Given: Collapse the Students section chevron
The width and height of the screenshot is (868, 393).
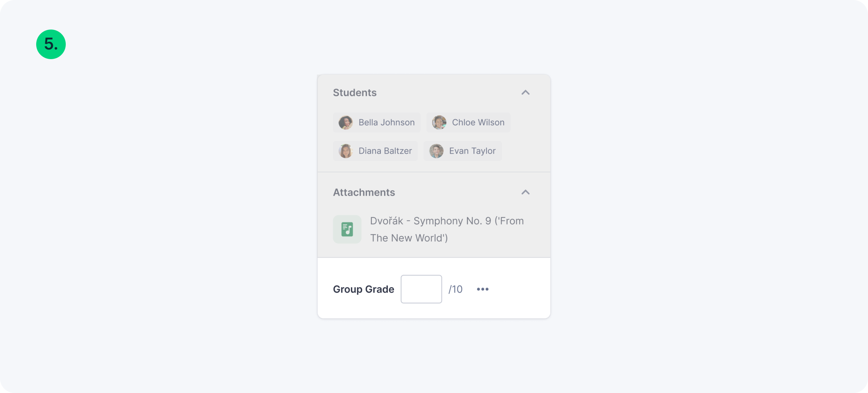Looking at the screenshot, I should point(525,92).
